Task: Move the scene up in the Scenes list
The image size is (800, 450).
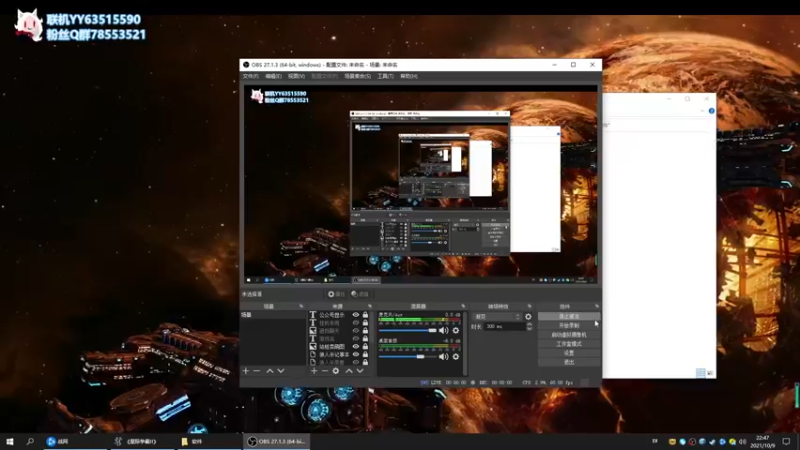Action: click(270, 371)
